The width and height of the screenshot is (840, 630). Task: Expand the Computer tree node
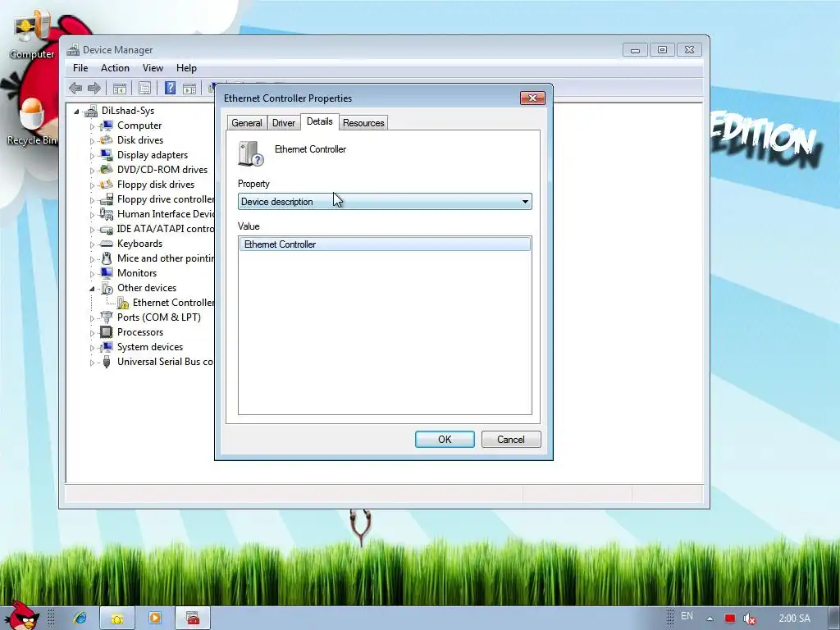(92, 126)
